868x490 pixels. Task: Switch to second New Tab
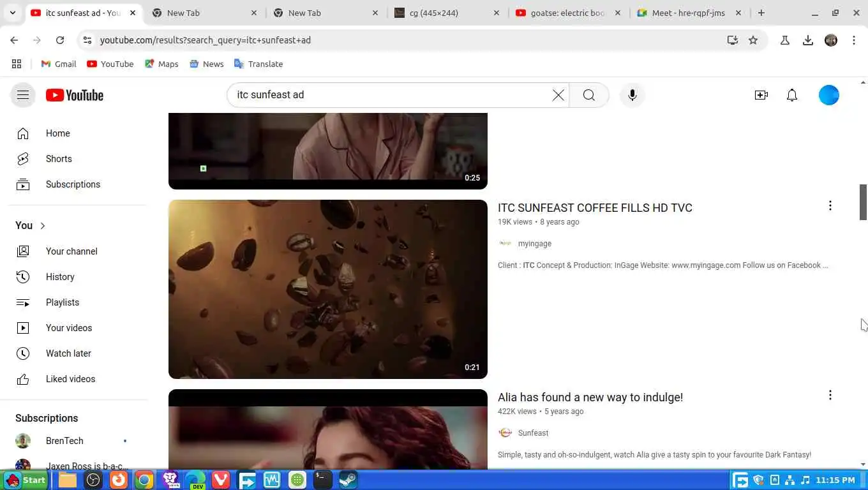point(325,13)
